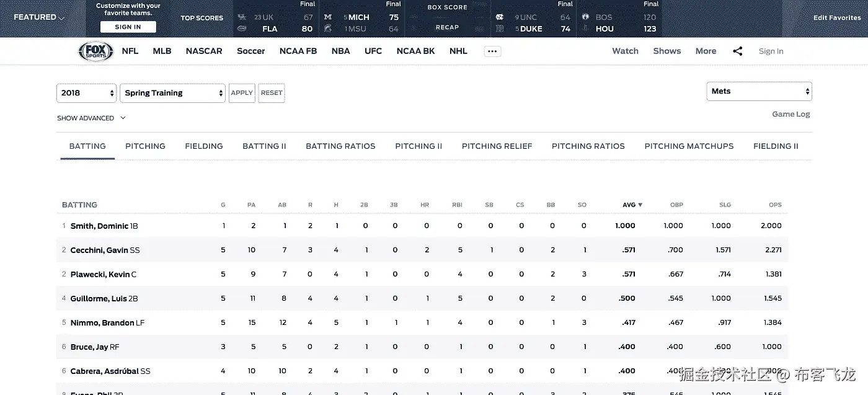Open the Mets team selector dropdown

759,91
